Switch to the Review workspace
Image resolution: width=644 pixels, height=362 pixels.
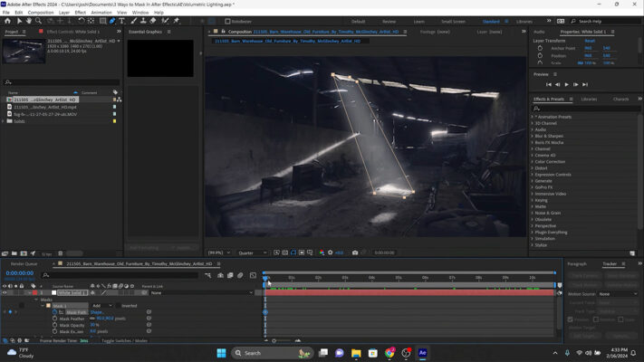pos(389,22)
